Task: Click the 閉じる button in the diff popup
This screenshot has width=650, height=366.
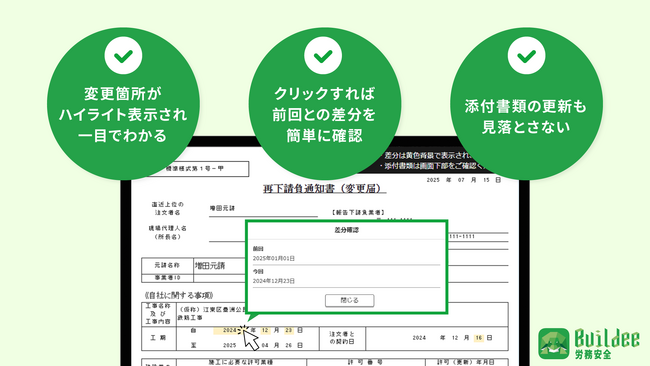Action: pos(349,300)
